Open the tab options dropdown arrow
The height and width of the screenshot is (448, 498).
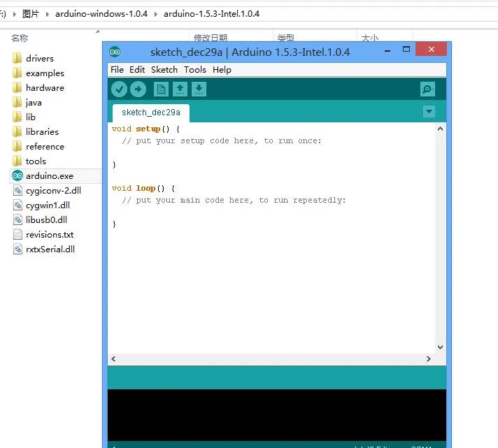[429, 112]
